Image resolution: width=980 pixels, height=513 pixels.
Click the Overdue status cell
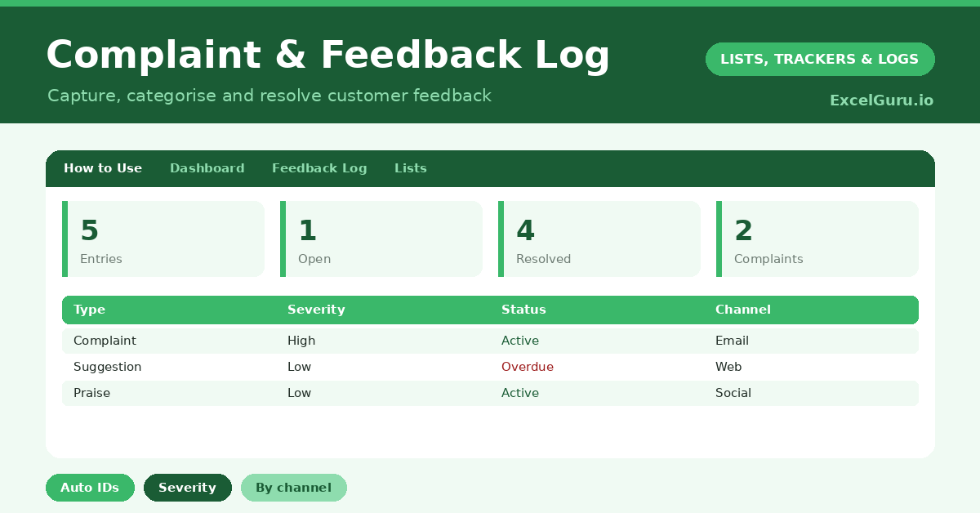(528, 367)
